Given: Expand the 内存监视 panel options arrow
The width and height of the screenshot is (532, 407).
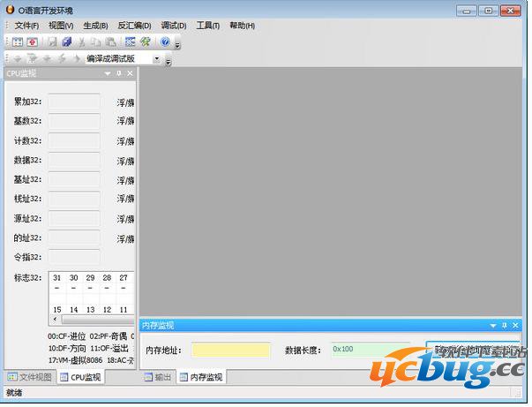Looking at the screenshot, I should point(491,325).
